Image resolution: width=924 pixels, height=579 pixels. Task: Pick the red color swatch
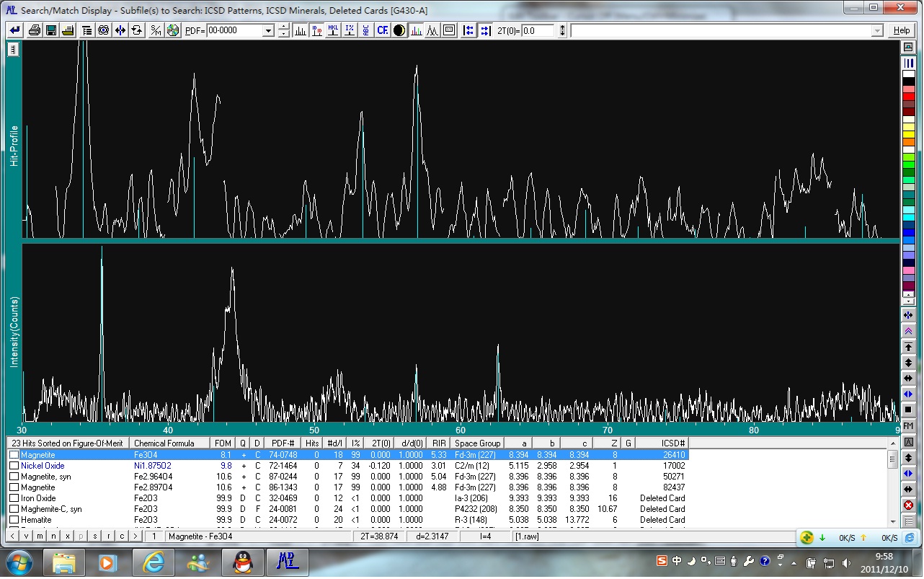(908, 97)
